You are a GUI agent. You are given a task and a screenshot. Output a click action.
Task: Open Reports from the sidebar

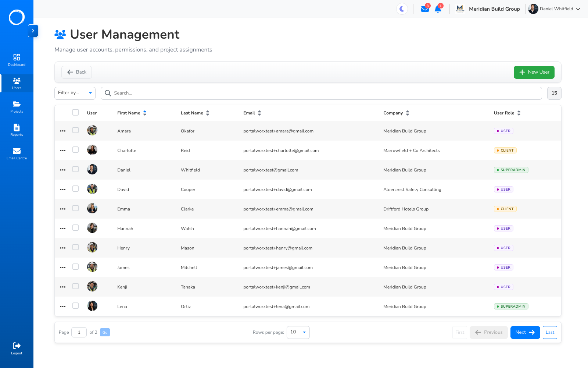click(17, 130)
